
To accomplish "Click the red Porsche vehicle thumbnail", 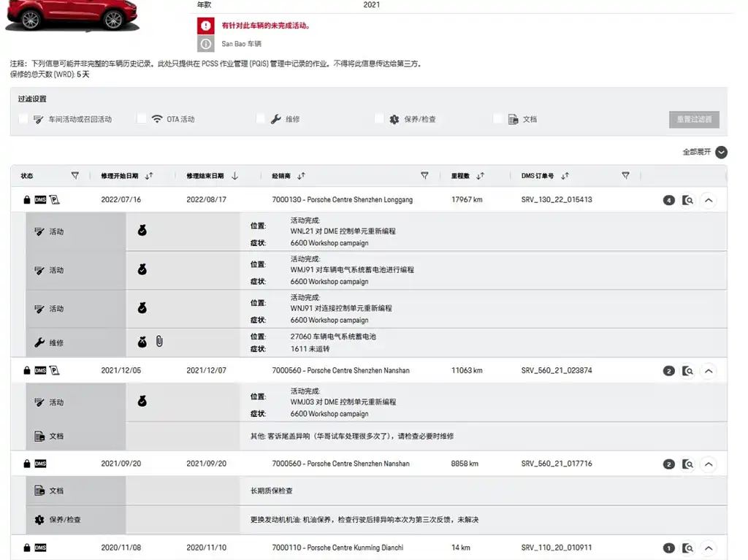I will pyautogui.click(x=72, y=15).
